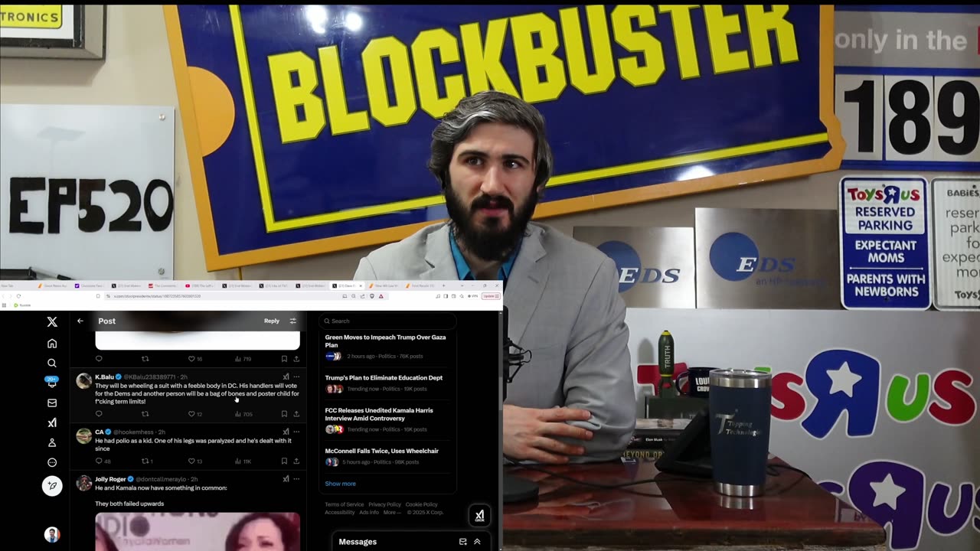Bookmark the top post
Image resolution: width=980 pixels, height=551 pixels.
click(284, 359)
